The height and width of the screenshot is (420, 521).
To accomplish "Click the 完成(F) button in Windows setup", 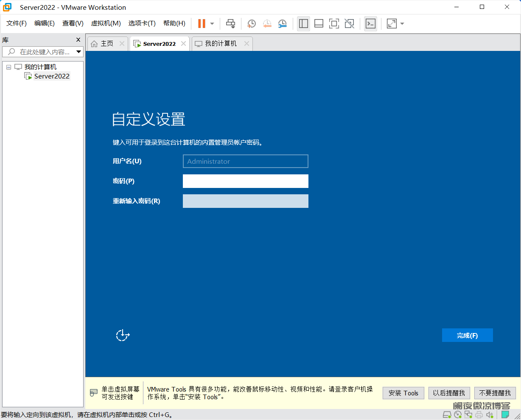I will pos(467,335).
